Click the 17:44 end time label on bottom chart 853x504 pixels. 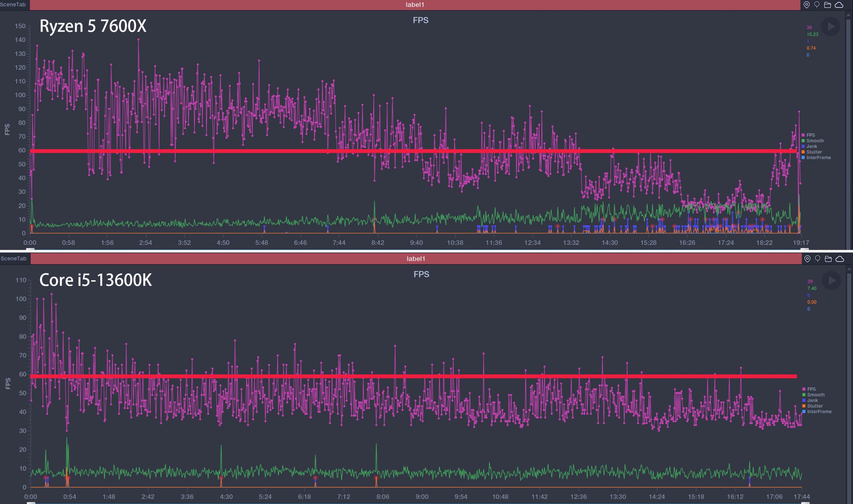(802, 497)
